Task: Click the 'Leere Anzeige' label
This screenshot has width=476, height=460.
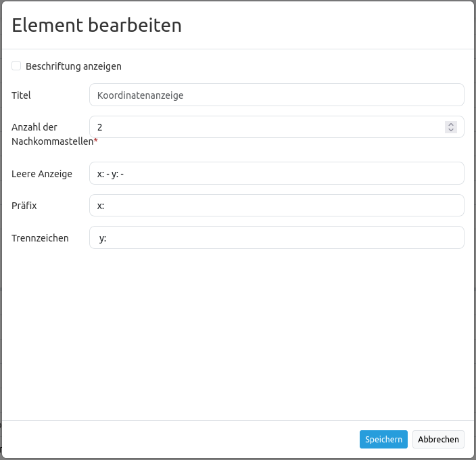Action: (x=42, y=174)
